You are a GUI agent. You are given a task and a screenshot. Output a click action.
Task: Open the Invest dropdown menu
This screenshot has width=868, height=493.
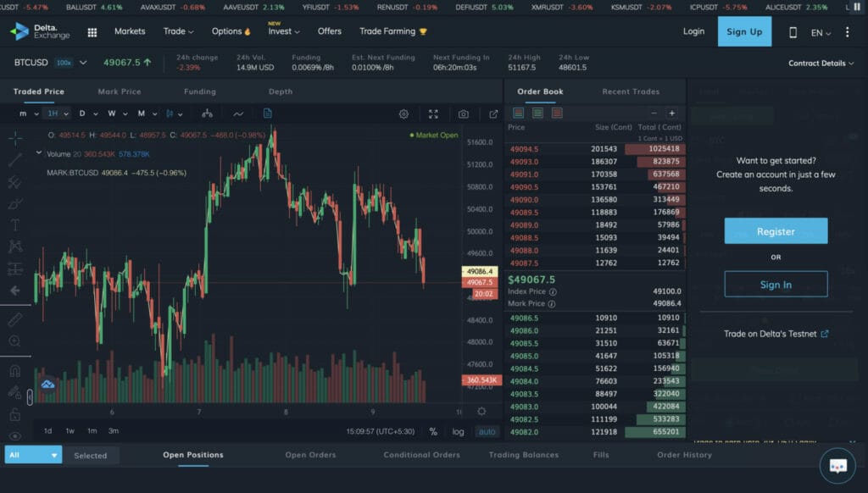(284, 31)
